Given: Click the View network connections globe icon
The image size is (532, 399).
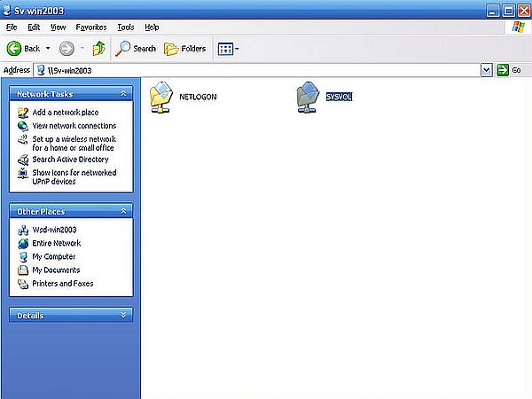Looking at the screenshot, I should 23,126.
